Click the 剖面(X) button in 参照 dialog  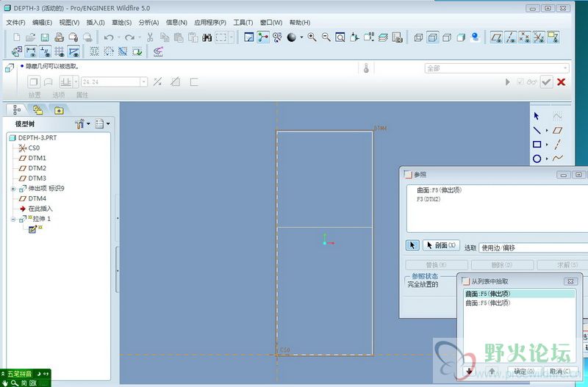[442, 245]
